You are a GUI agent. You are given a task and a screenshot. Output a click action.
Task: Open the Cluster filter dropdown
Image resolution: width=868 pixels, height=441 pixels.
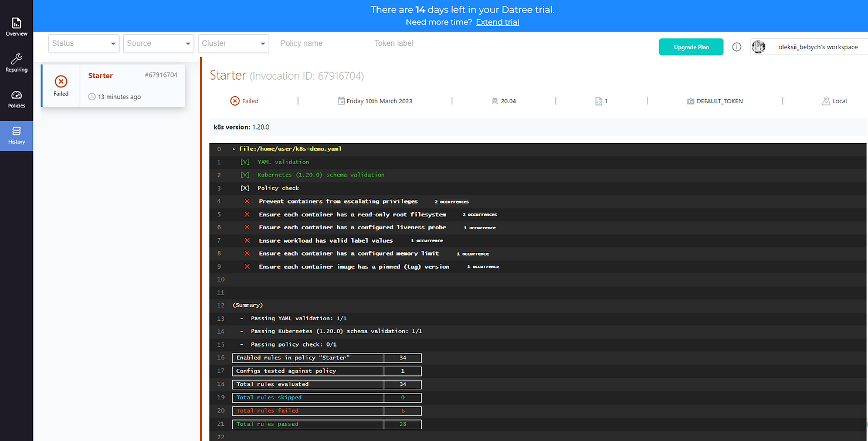233,43
